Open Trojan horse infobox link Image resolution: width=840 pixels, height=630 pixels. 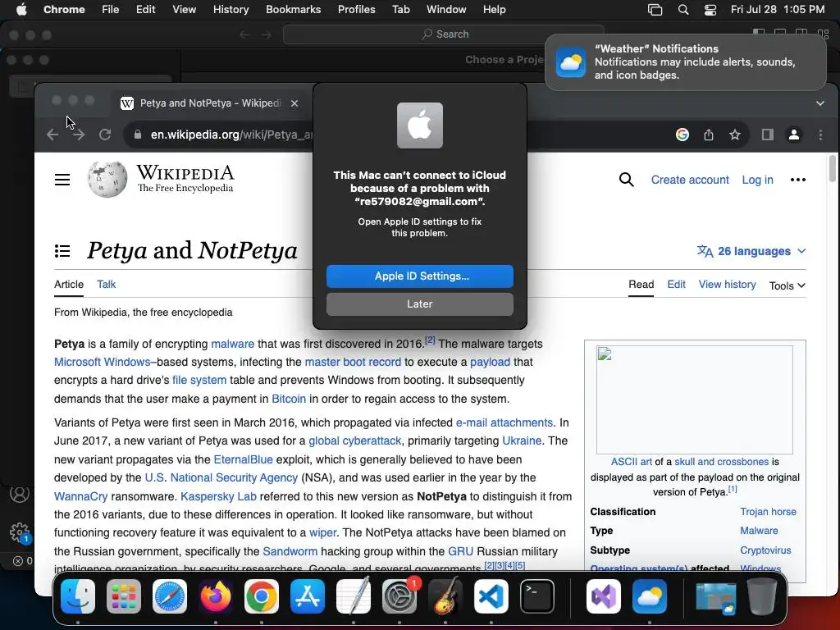click(768, 512)
